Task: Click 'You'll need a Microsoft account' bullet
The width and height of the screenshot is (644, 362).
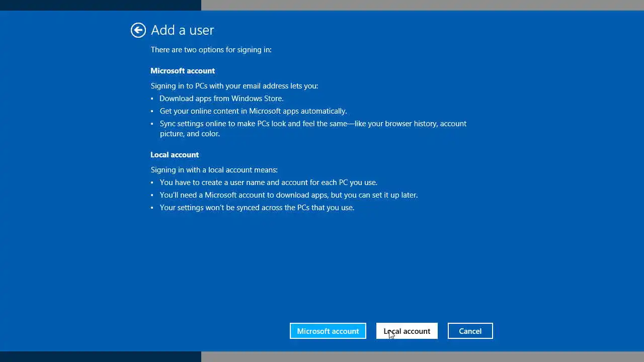Action: 289,195
